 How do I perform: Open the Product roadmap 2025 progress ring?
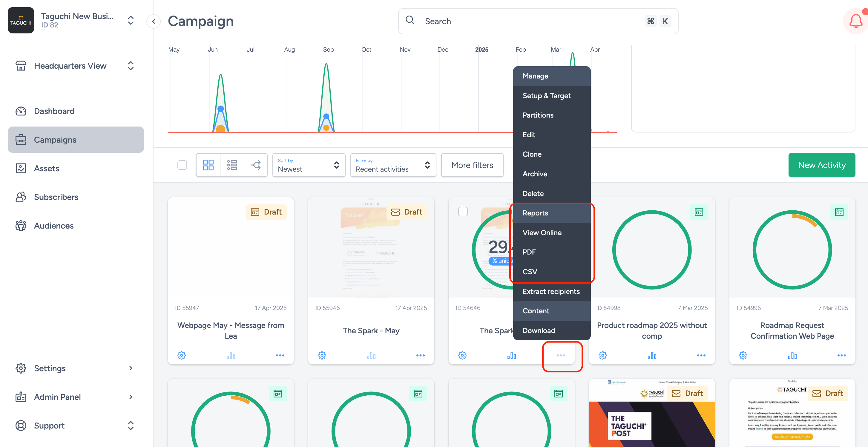coord(652,250)
